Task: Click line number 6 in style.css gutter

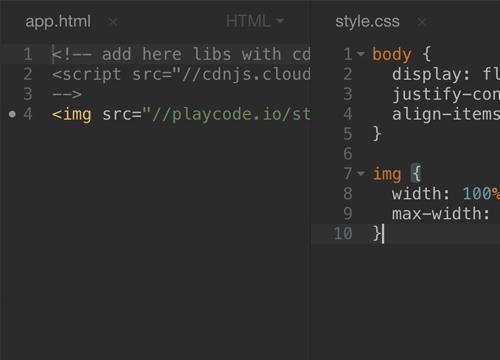Action: [x=348, y=154]
